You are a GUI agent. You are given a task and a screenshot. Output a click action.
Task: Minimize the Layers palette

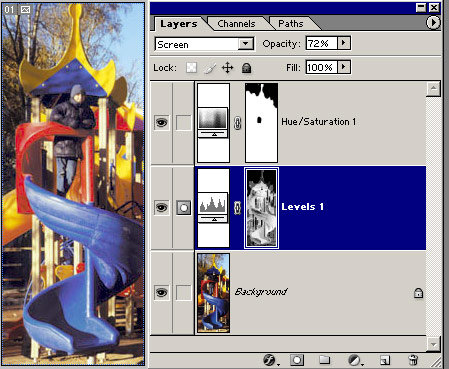pos(421,8)
